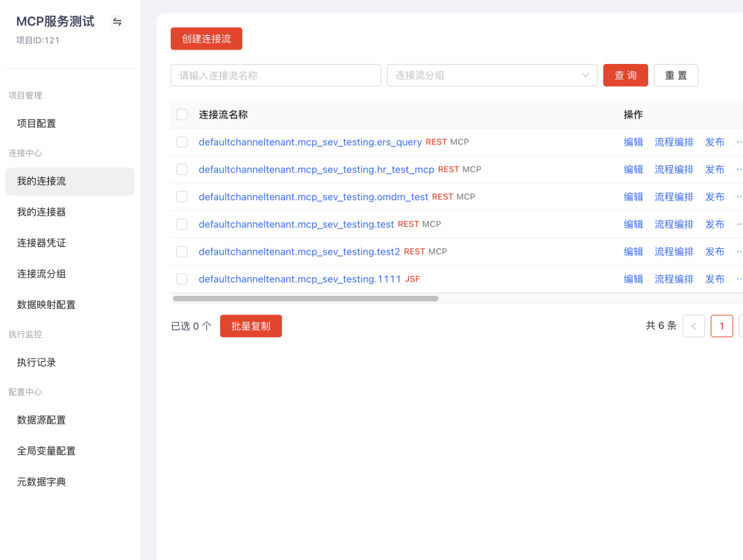Toggle the select-all checkbox in table header
743x560 pixels.
pyautogui.click(x=182, y=115)
